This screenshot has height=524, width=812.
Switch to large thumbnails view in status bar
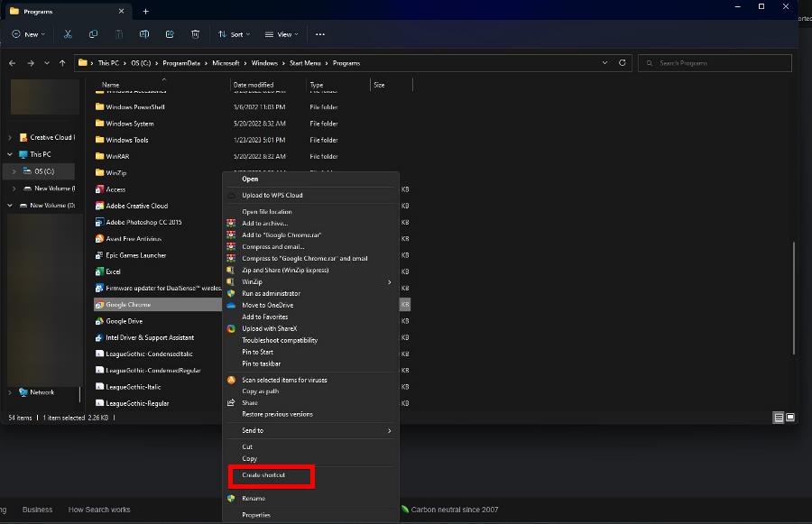click(x=790, y=418)
